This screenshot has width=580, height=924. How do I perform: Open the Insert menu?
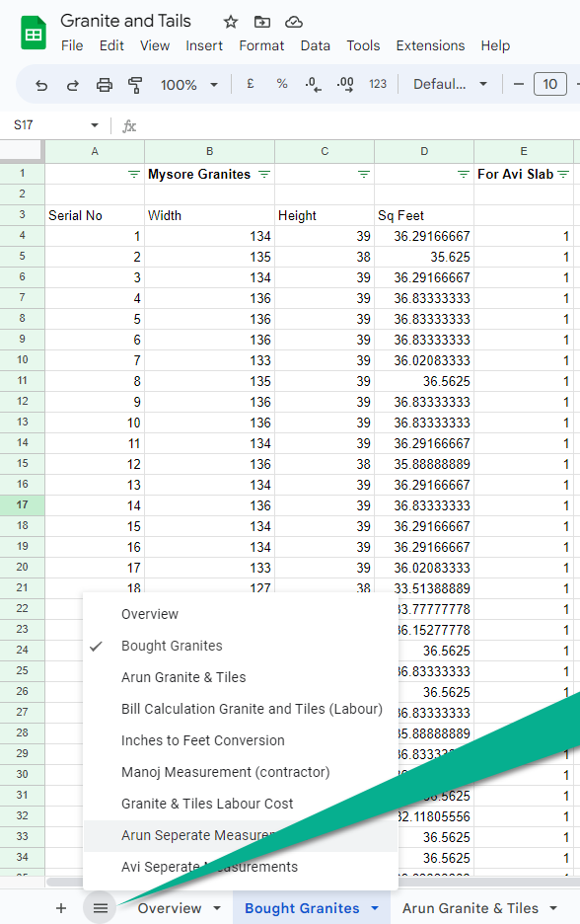[x=204, y=46]
